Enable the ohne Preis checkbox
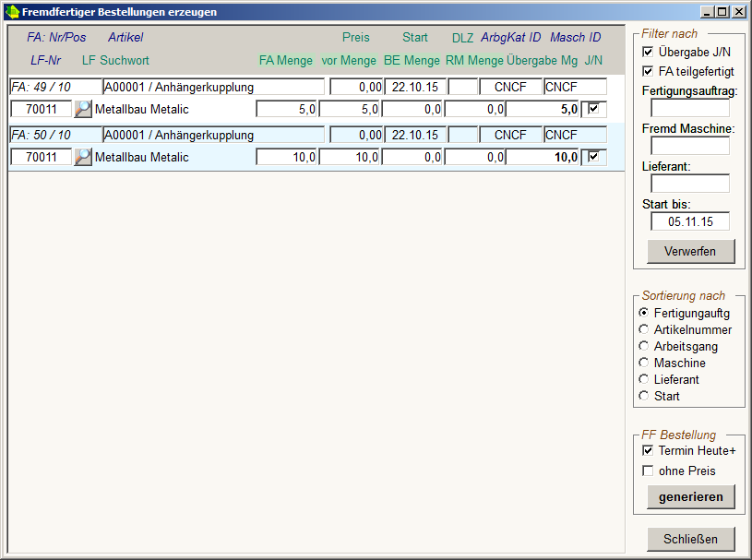Image resolution: width=752 pixels, height=560 pixels. tap(648, 471)
